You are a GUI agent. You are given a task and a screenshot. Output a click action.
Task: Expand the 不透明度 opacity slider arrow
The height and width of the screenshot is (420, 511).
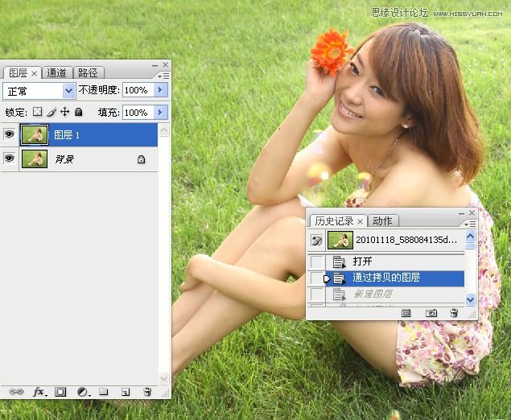[160, 90]
